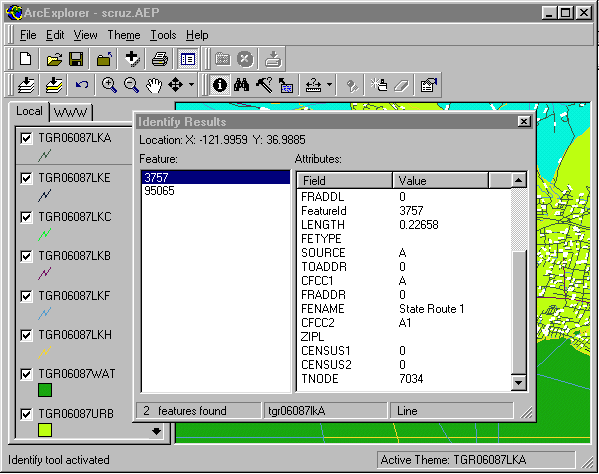
Task: Click the legend list scroll-down arrow
Action: coord(156,432)
